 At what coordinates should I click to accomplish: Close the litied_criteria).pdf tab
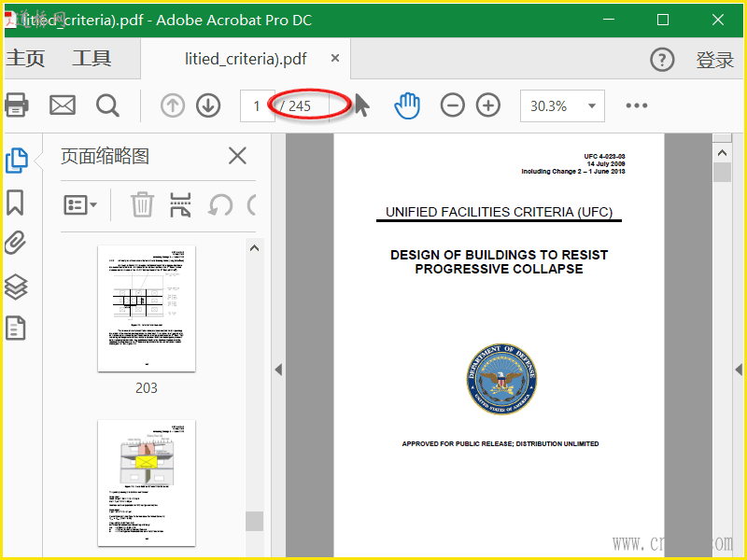(x=335, y=58)
